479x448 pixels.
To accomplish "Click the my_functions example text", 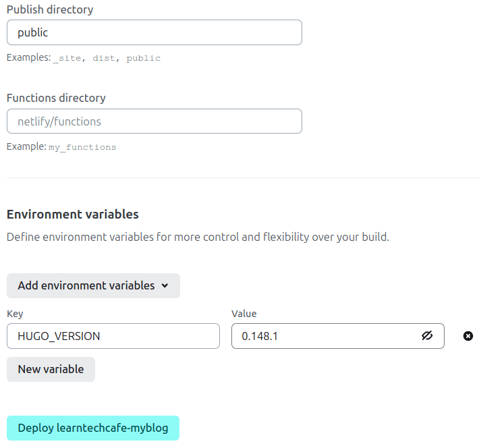I will click(82, 147).
